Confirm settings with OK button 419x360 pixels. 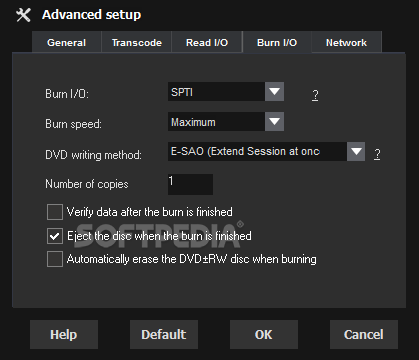click(x=264, y=334)
